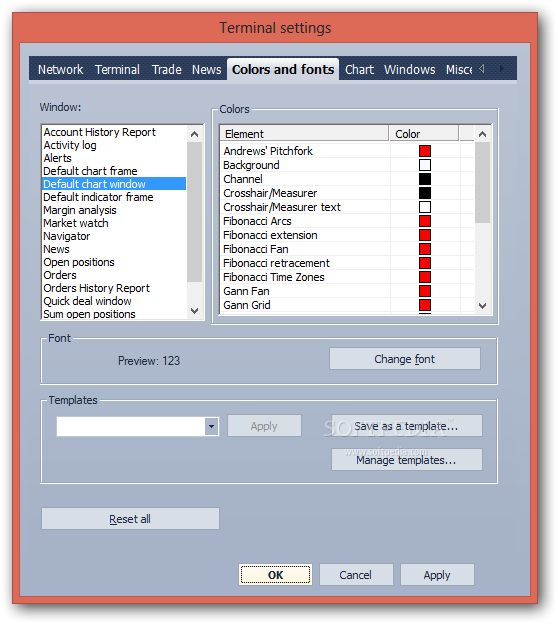This screenshot has width=558, height=624.
Task: Select the Gann Grid element row
Action: [347, 305]
